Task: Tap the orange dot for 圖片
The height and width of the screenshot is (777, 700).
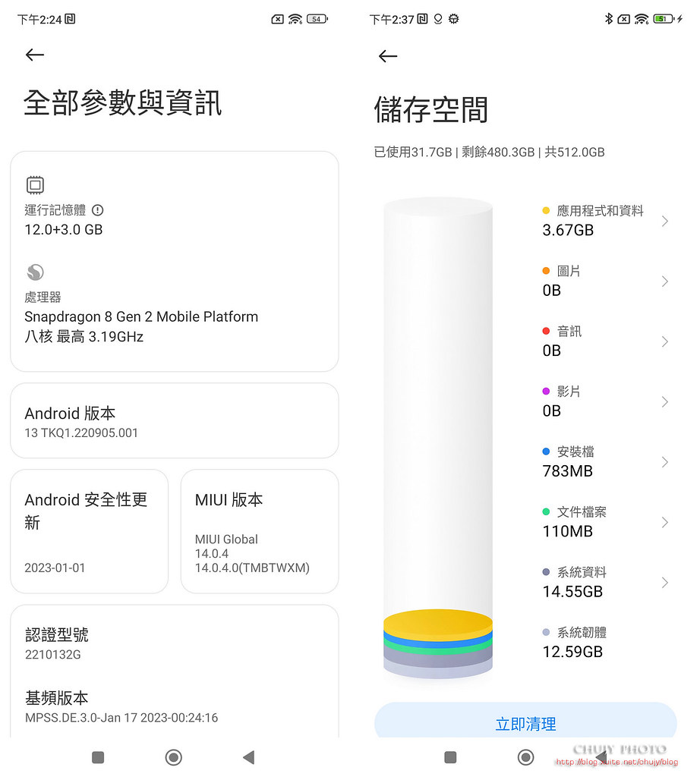Action: click(x=546, y=271)
